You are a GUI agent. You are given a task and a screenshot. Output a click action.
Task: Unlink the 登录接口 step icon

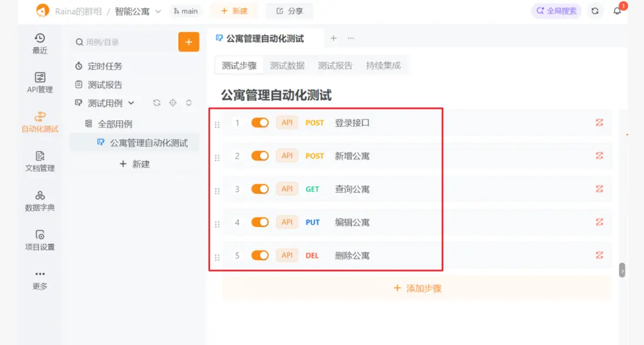(599, 122)
